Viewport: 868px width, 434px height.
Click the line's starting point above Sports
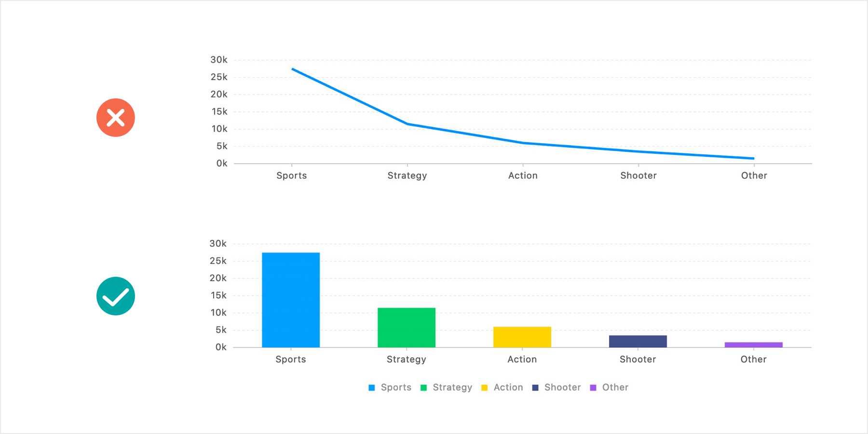tap(292, 69)
